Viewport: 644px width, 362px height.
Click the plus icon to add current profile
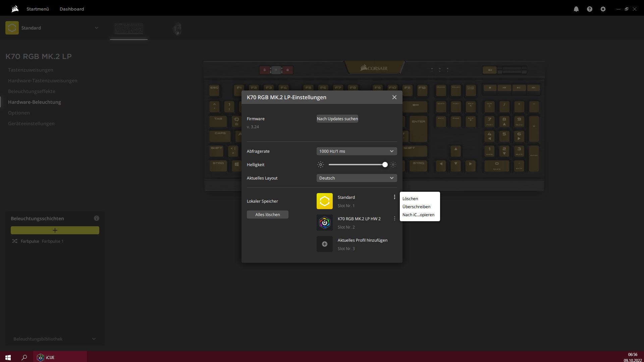(325, 244)
